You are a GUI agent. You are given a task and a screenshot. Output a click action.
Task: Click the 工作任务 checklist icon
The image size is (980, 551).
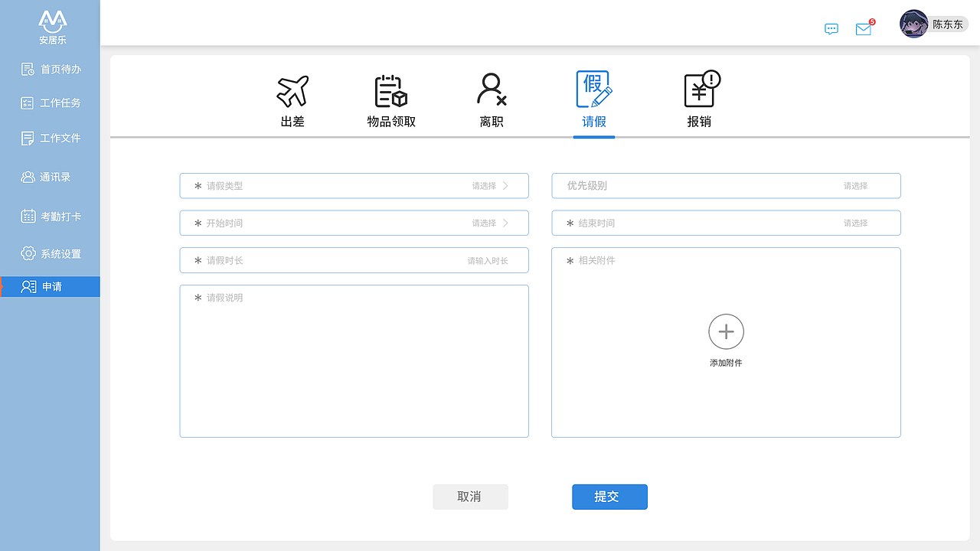pos(28,103)
